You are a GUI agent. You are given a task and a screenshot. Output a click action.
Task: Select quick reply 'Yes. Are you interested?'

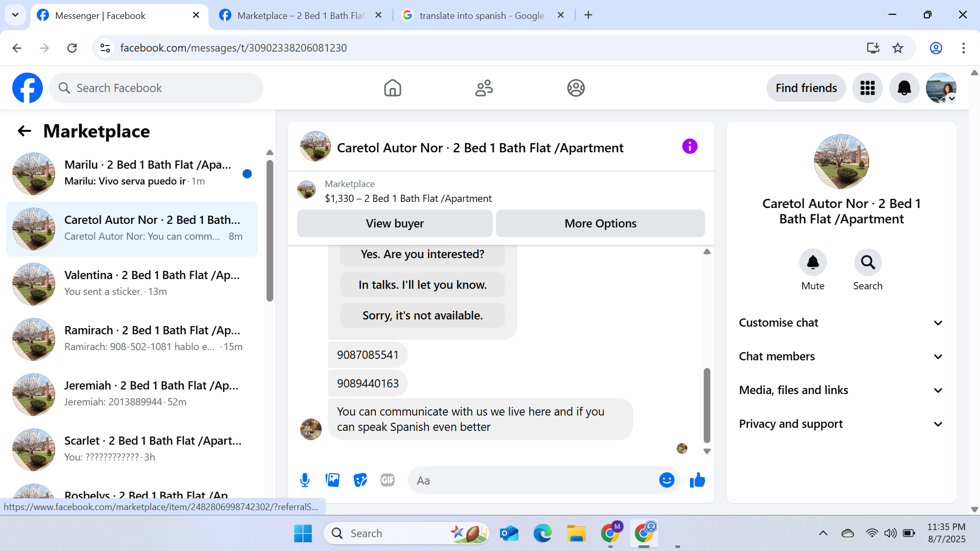point(422,255)
